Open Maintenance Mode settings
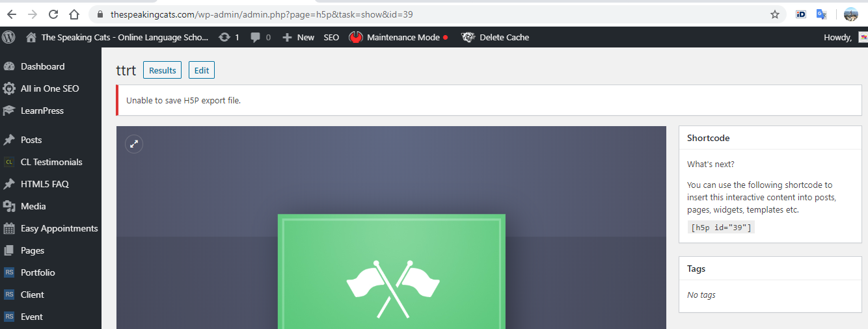Viewport: 868px width, 329px height. click(x=398, y=37)
